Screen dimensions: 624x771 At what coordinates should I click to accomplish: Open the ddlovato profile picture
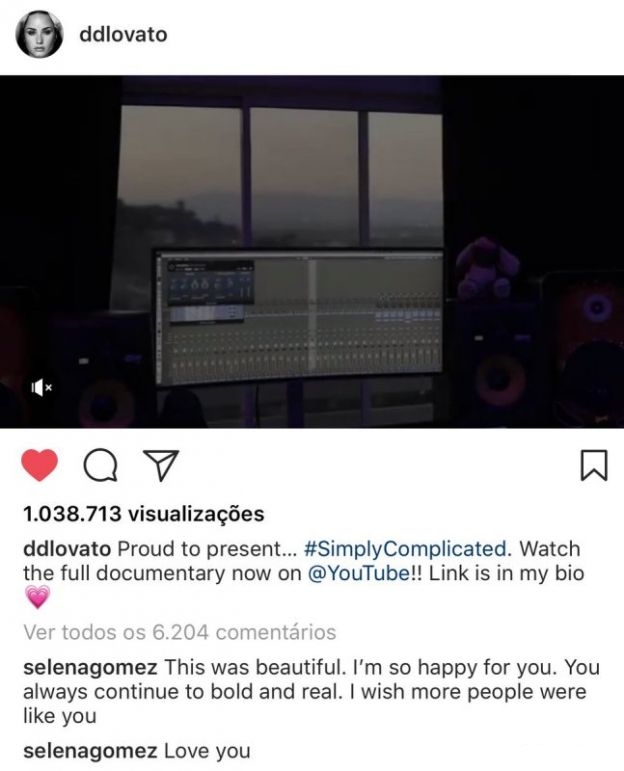[x=39, y=34]
